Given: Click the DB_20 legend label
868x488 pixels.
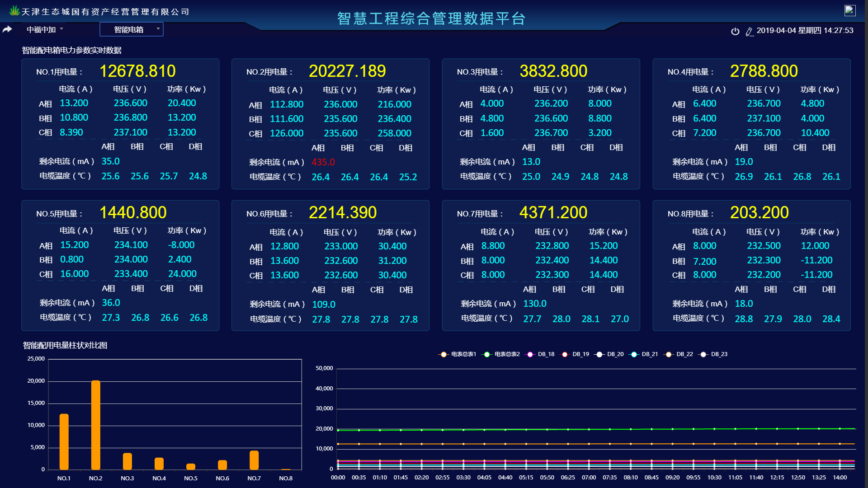Looking at the screenshot, I should click(615, 354).
